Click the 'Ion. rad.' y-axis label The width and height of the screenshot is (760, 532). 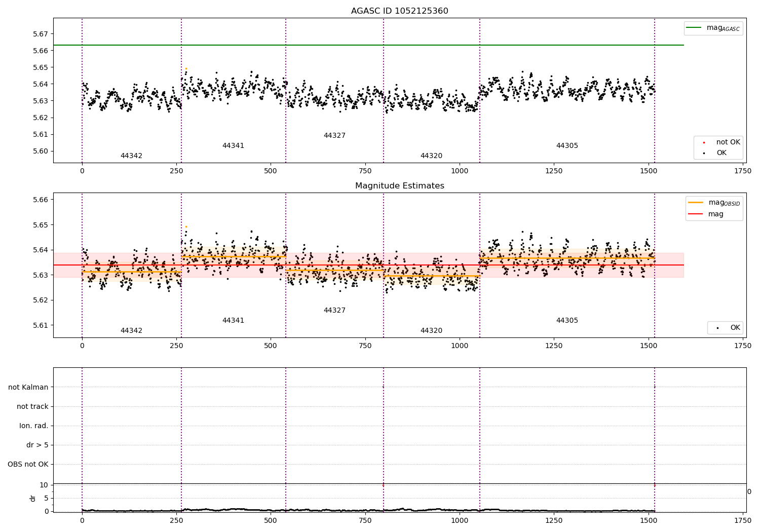[x=34, y=426]
